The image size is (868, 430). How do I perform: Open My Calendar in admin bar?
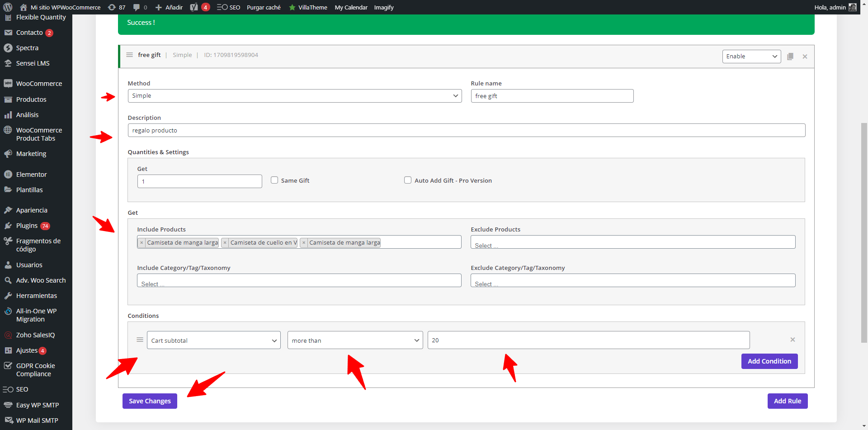351,7
